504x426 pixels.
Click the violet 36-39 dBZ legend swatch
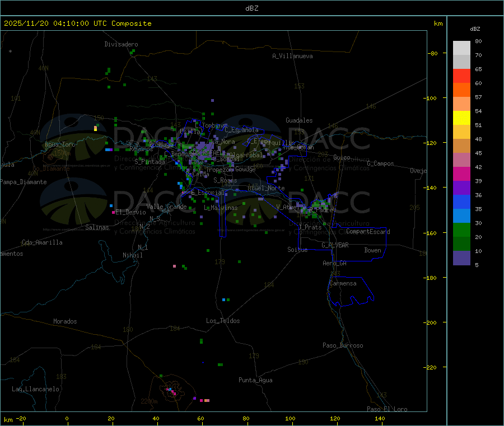pyautogui.click(x=461, y=188)
